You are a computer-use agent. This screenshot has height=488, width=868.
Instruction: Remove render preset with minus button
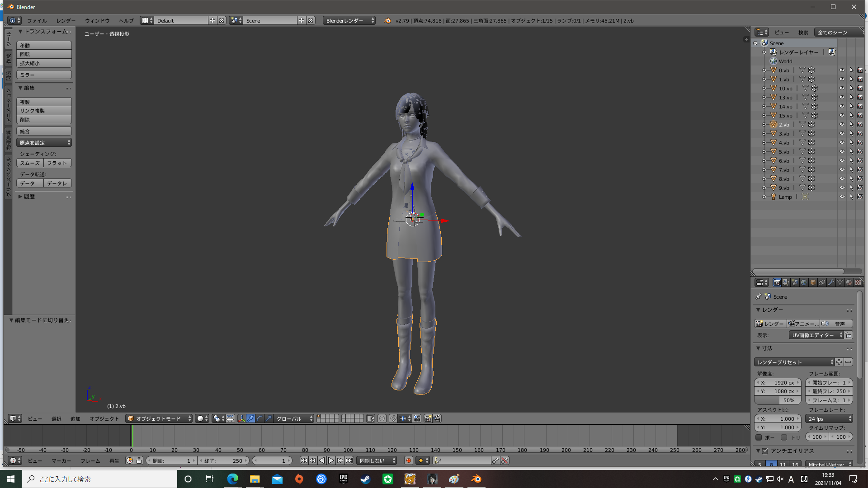(848, 362)
